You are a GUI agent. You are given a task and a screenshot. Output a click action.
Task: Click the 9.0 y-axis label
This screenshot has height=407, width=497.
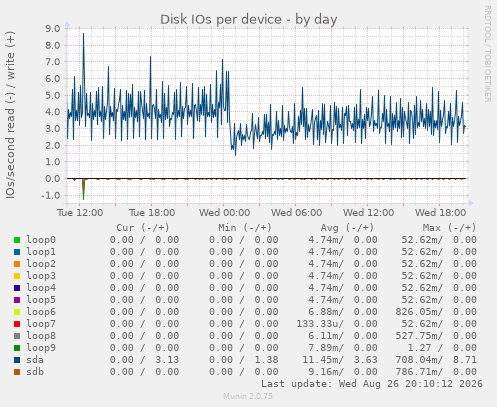click(x=53, y=29)
